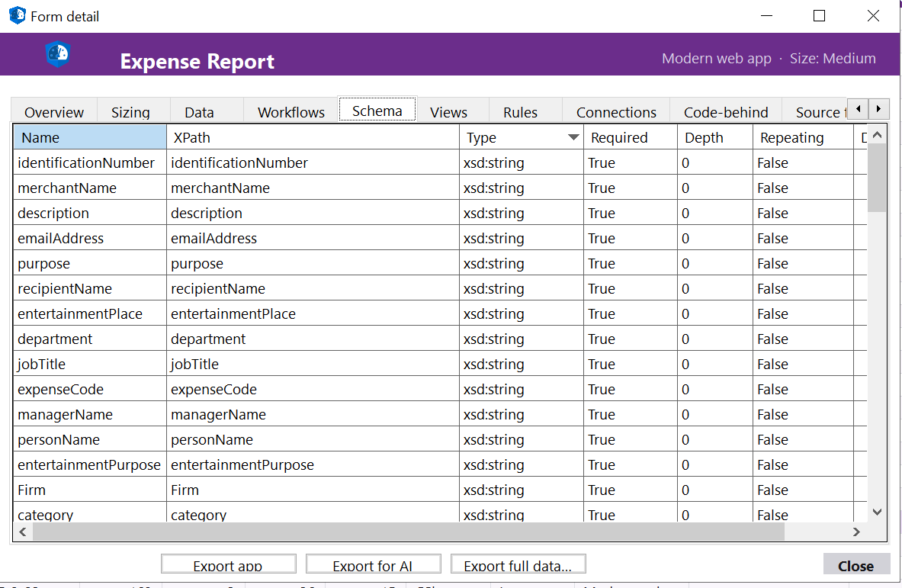Click the horizontal scrollbar left arrow
This screenshot has height=588, width=902.
pos(22,532)
